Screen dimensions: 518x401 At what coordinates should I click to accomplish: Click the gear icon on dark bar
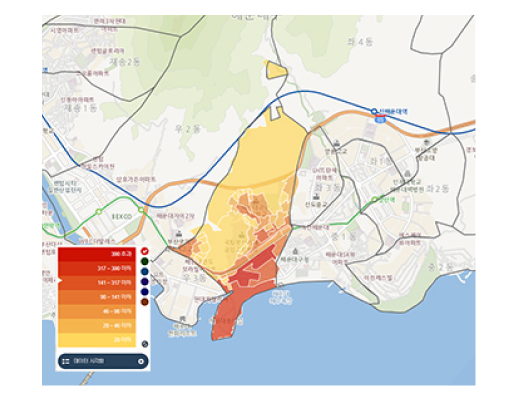141,361
